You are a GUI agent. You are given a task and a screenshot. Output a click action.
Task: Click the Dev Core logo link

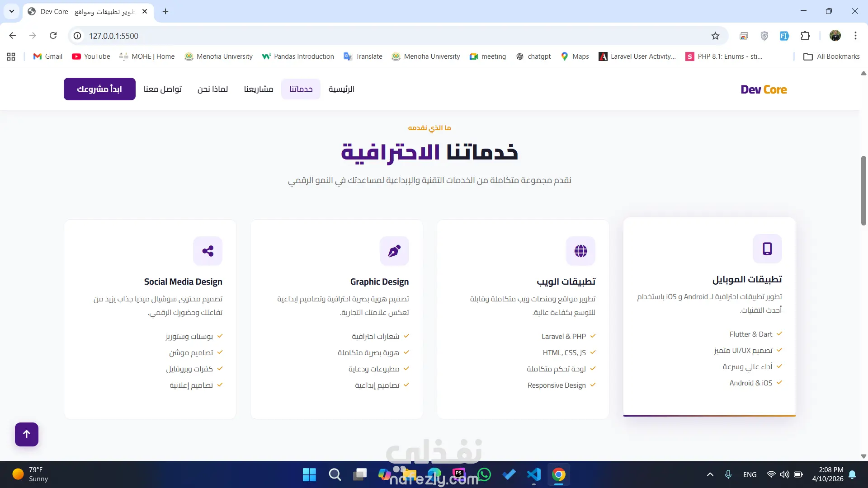pos(764,89)
